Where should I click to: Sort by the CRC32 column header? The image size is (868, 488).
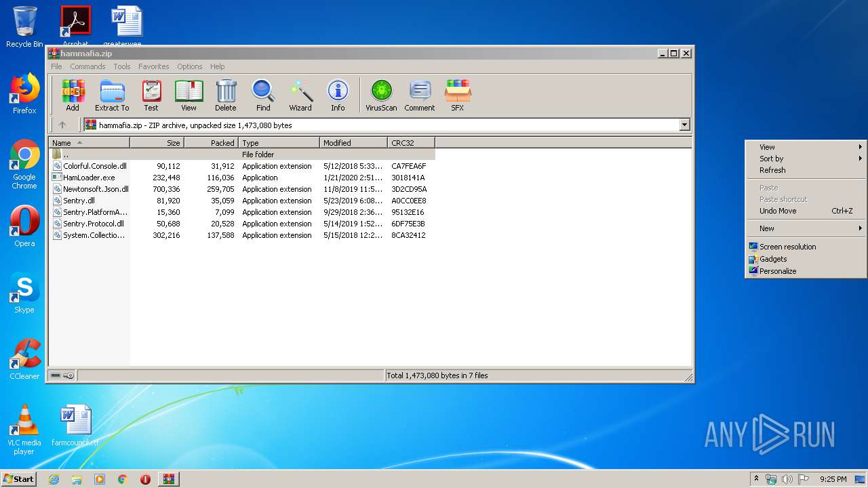pyautogui.click(x=411, y=143)
